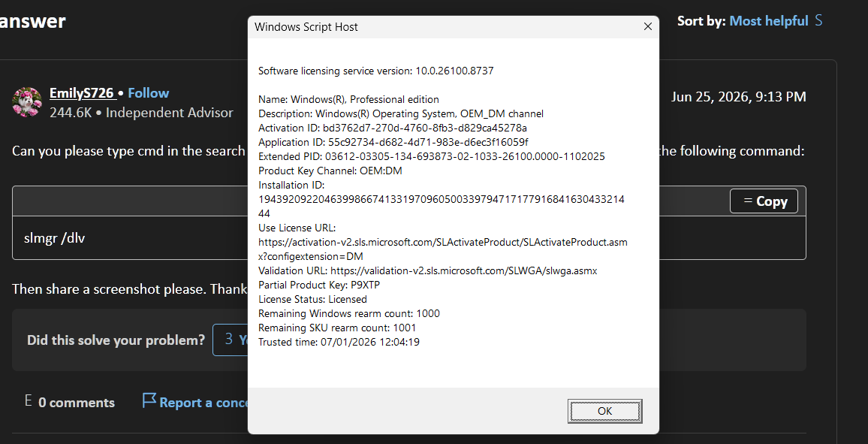Click the Installation ID label
This screenshot has height=444, width=868.
pos(292,185)
